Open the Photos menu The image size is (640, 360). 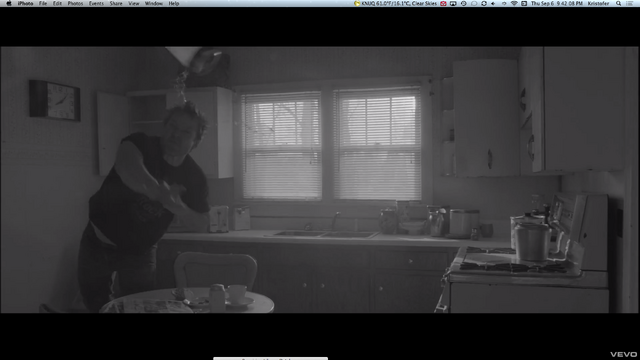[x=75, y=3]
